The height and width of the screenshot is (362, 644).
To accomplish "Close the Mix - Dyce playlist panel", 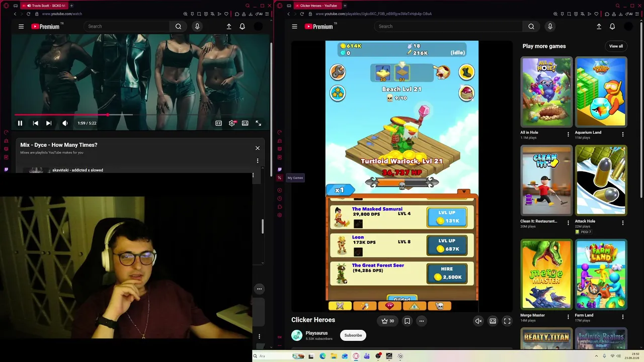I will tap(258, 148).
